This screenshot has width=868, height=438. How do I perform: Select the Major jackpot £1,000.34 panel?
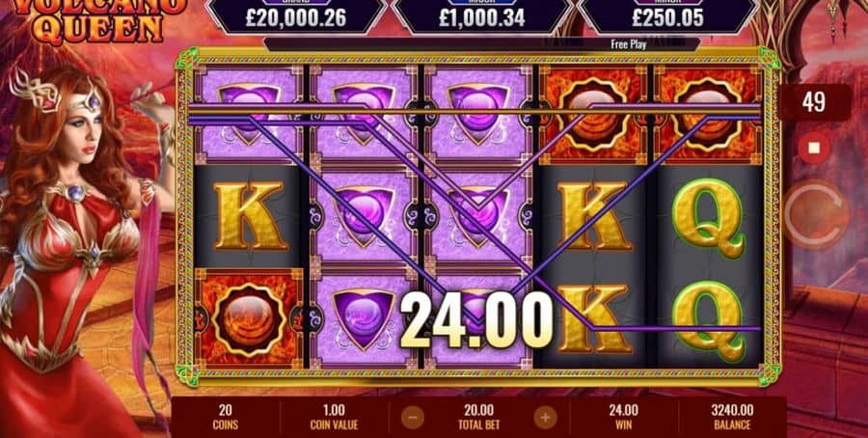click(x=481, y=14)
